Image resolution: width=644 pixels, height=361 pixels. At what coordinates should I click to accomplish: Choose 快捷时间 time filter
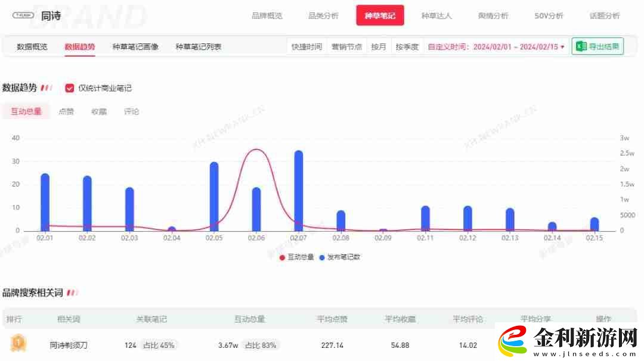307,47
